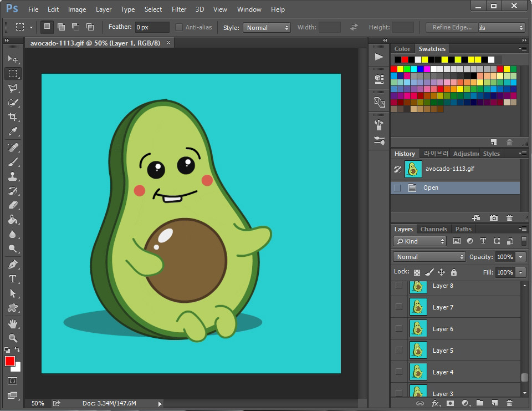Screen dimensions: 532x411
Task: Select the Paint Bucket tool
Action: [13, 220]
